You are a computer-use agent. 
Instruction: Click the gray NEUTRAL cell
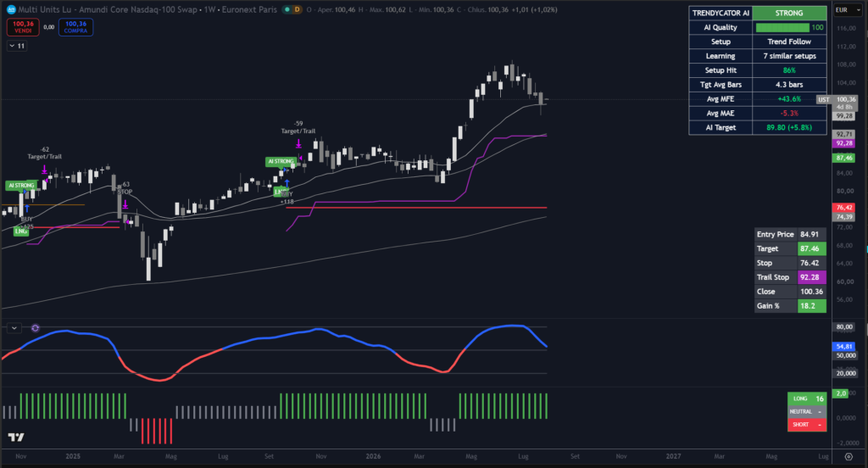tap(807, 411)
